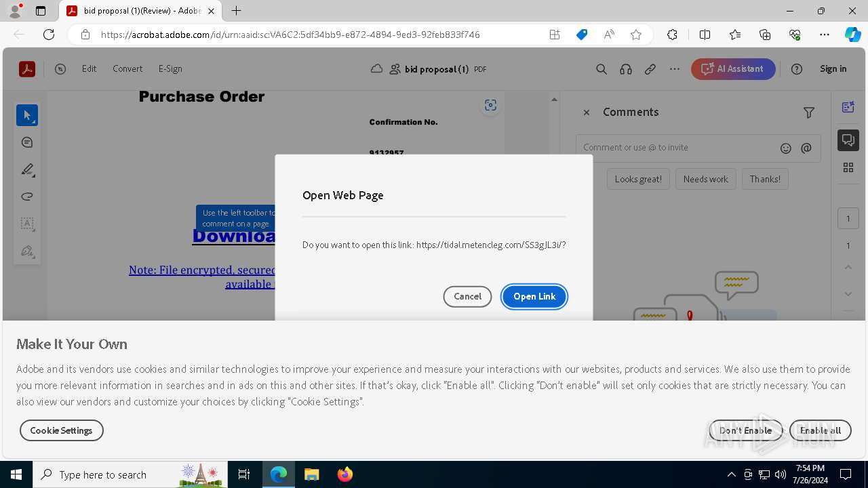Open the three-dot more options menu
Viewport: 868px width, 488px height.
click(x=674, y=68)
